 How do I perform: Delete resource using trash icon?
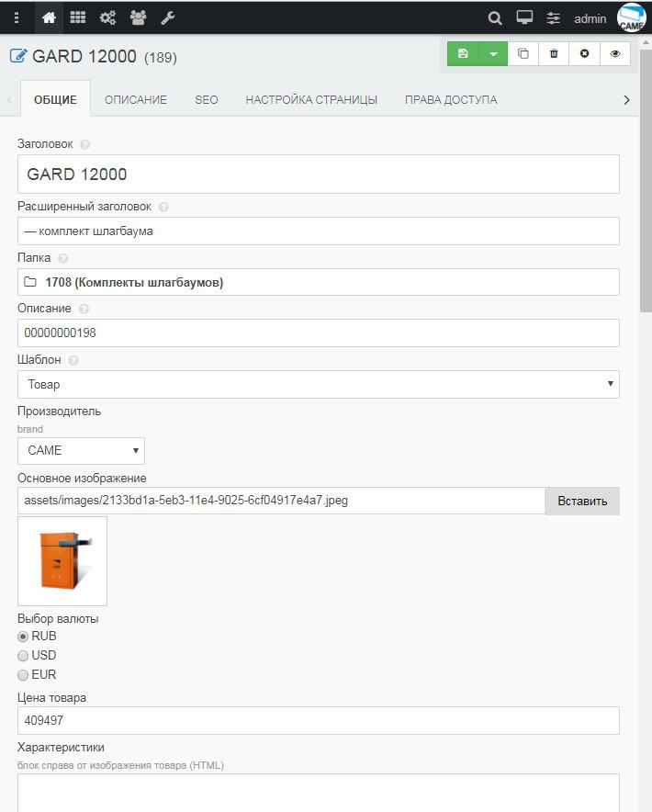[x=554, y=54]
